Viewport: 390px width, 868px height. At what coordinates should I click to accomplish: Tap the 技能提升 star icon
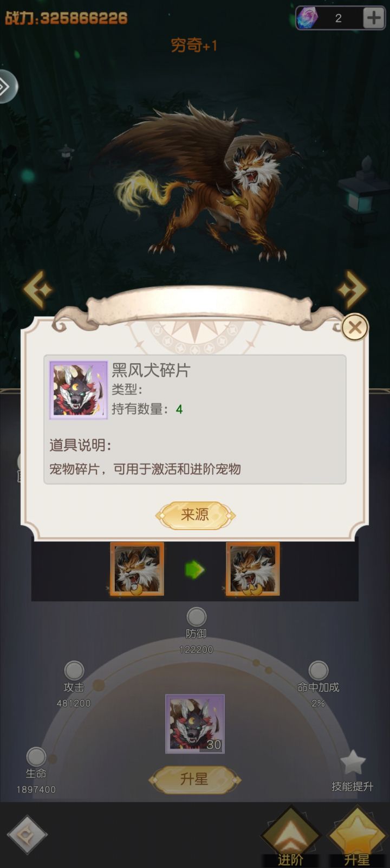(353, 763)
